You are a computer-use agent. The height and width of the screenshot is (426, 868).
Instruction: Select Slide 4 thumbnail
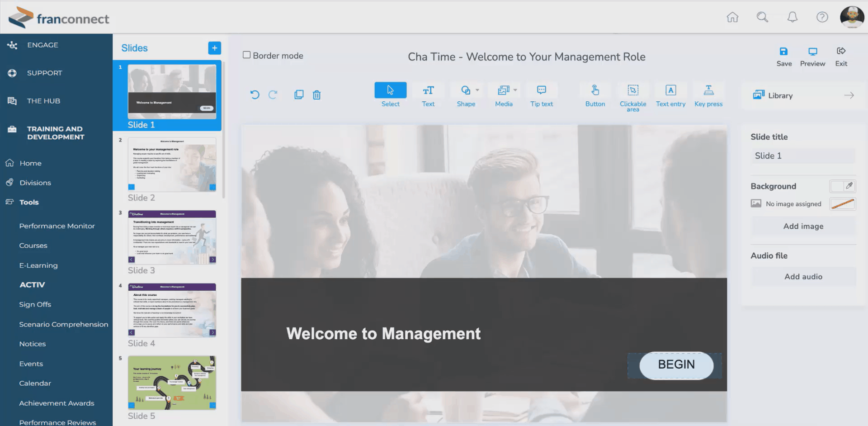[172, 310]
